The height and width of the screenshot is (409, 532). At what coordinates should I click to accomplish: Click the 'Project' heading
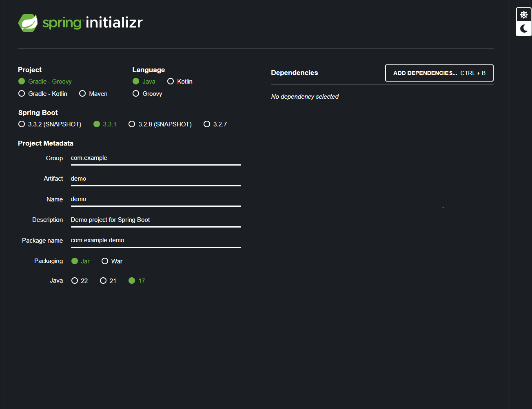click(x=30, y=70)
